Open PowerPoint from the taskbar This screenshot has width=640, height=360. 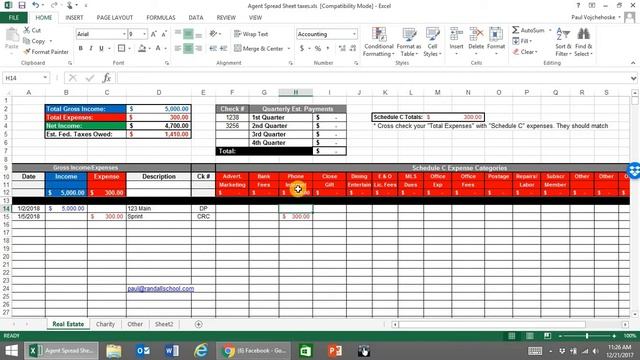point(335,351)
